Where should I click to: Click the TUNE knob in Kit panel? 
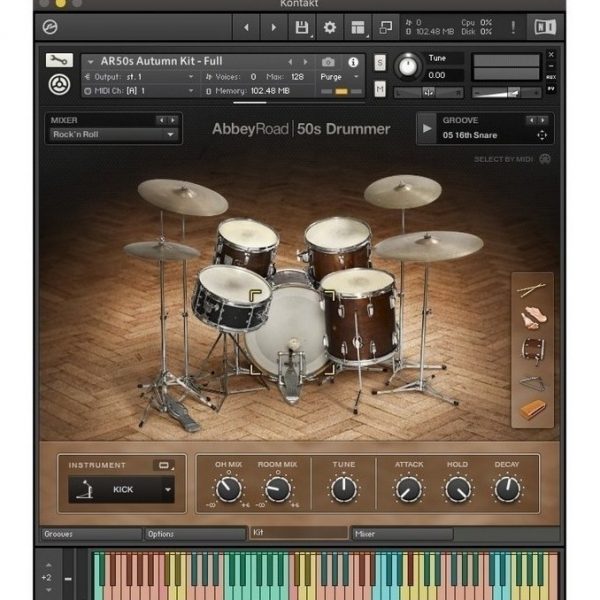(x=344, y=489)
